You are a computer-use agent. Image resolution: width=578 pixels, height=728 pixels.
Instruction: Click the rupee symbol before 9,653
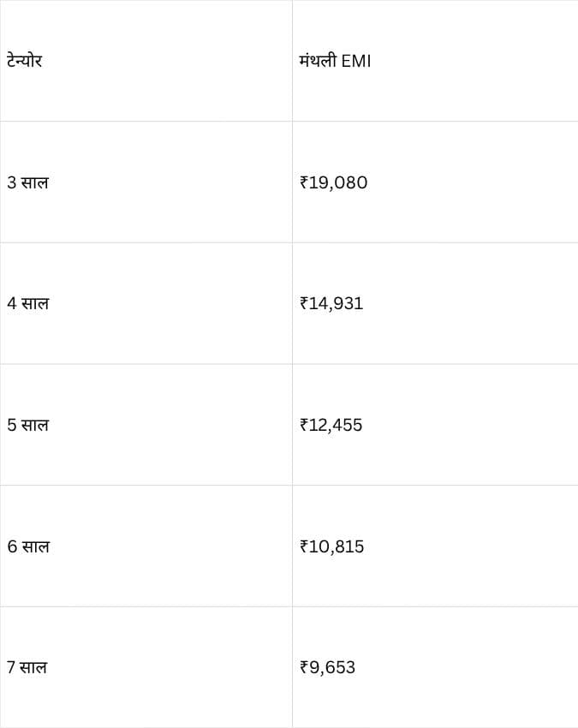click(x=304, y=668)
